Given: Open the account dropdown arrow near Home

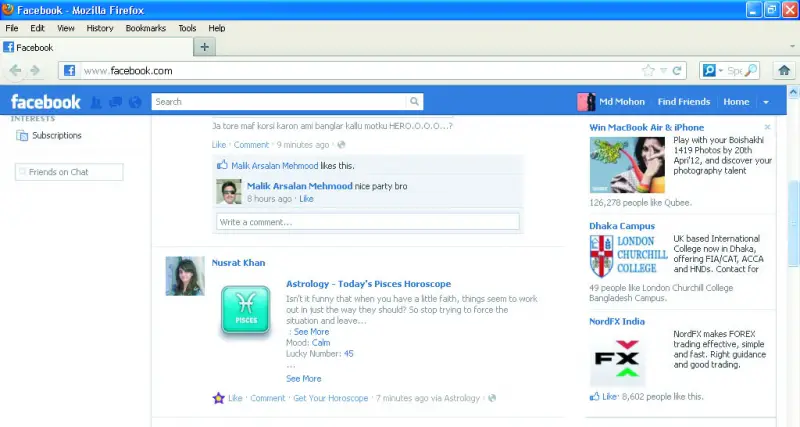Looking at the screenshot, I should tap(766, 102).
